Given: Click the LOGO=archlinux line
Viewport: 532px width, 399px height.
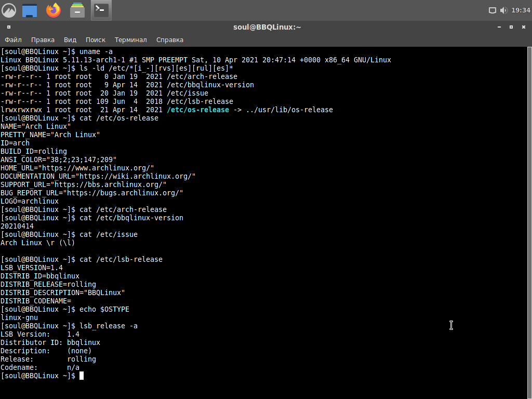Looking at the screenshot, I should pyautogui.click(x=30, y=201).
